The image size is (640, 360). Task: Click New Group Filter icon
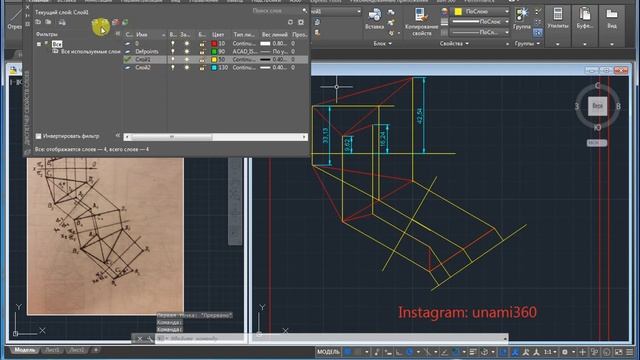48,22
